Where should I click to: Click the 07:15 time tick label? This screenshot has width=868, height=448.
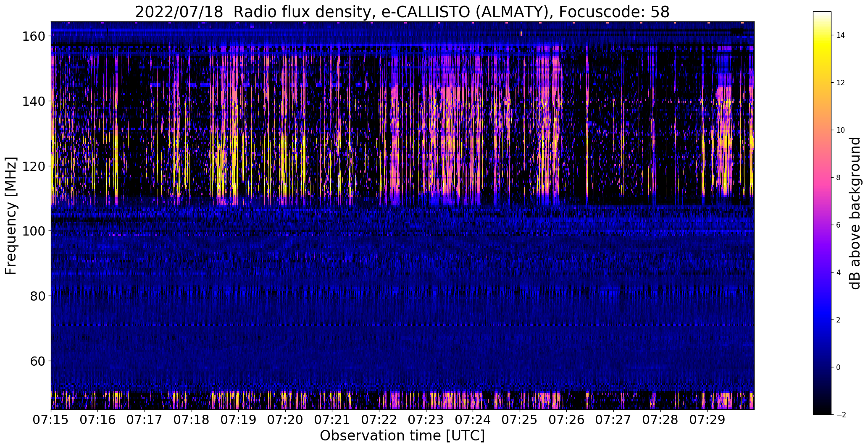(x=51, y=420)
